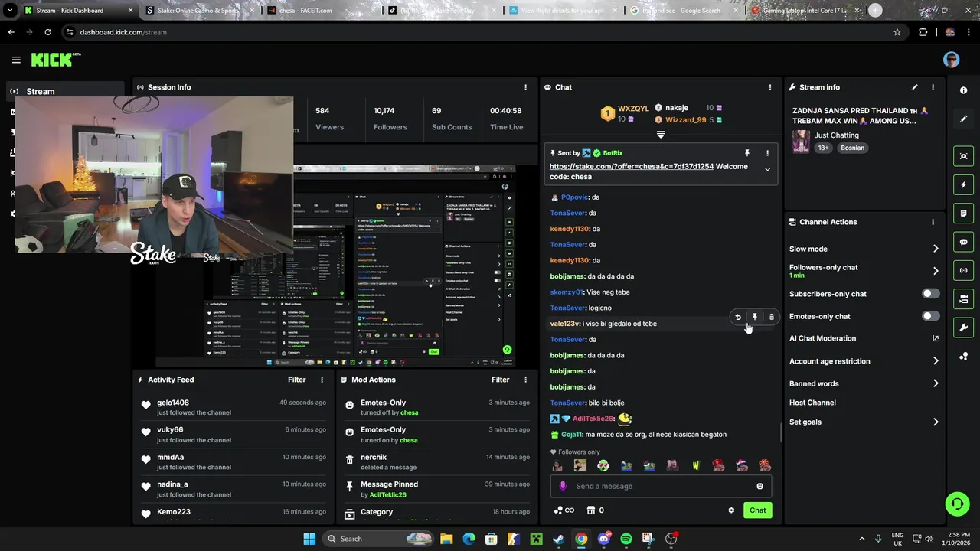
Task: Reload the page with browser refresh button
Action: (47, 32)
